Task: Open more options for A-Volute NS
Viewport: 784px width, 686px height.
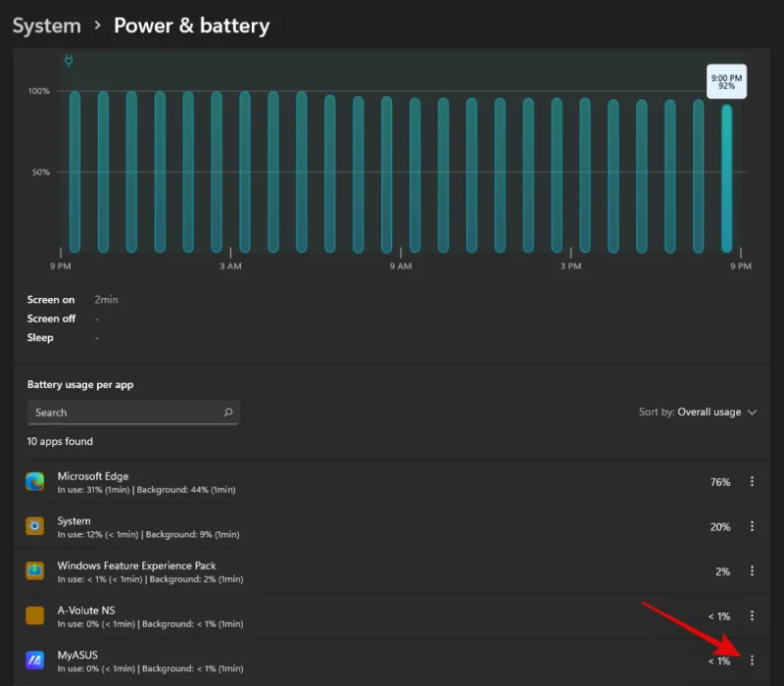Action: (x=753, y=615)
